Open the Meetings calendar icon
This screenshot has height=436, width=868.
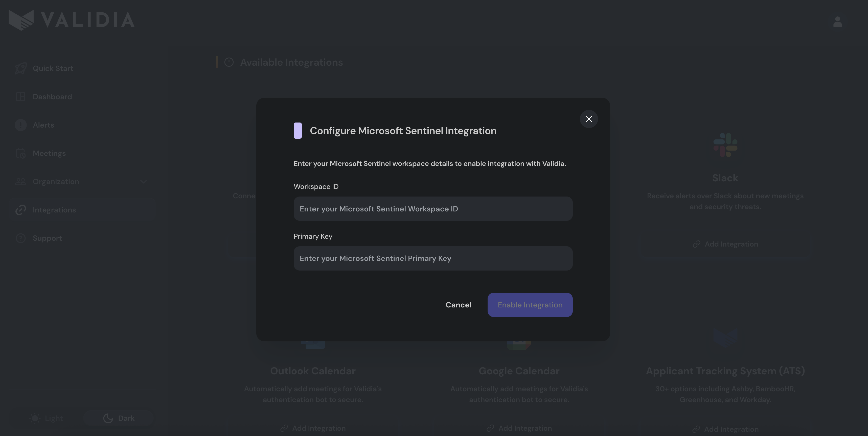coord(20,153)
